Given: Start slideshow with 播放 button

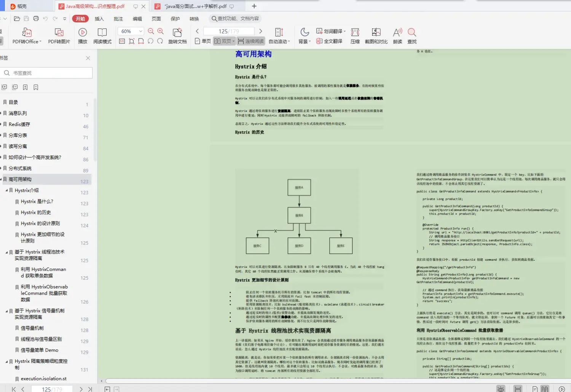Looking at the screenshot, I should 83,36.
